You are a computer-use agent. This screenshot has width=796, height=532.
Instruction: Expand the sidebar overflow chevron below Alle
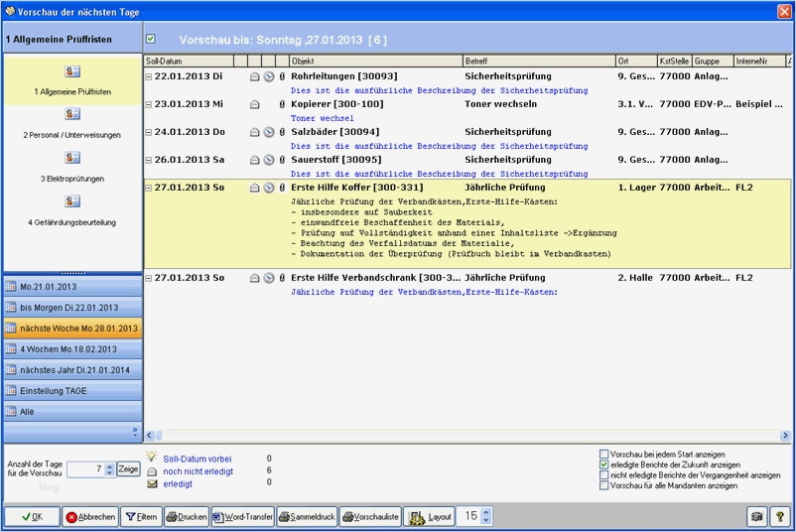(134, 431)
